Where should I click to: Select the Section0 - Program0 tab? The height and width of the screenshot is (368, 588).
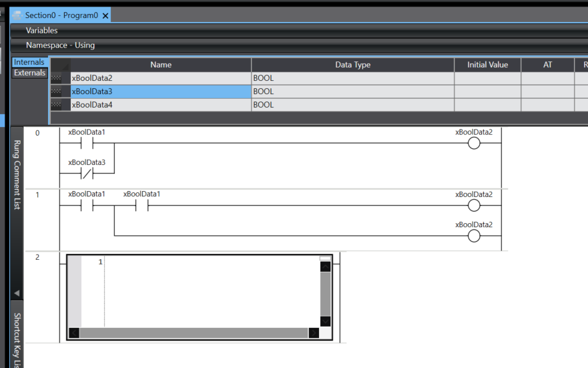pyautogui.click(x=60, y=15)
